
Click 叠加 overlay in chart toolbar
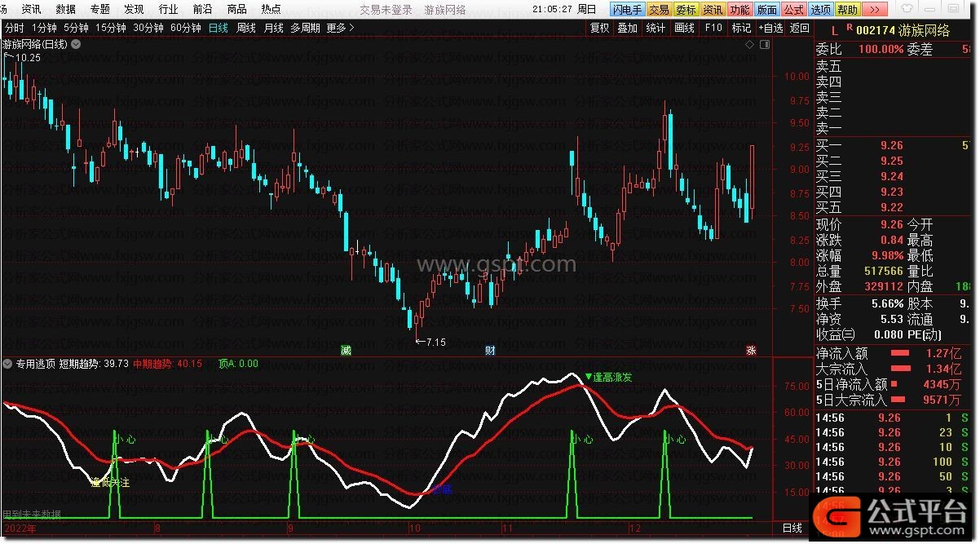627,28
